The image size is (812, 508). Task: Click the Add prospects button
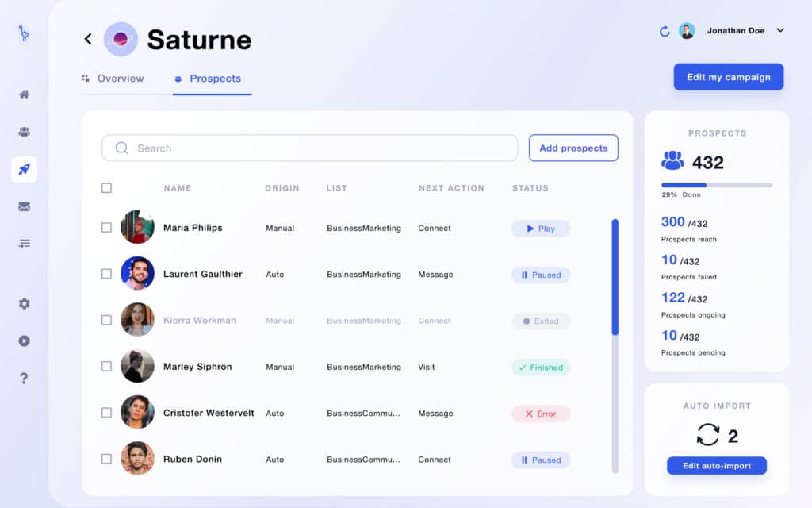(x=573, y=148)
